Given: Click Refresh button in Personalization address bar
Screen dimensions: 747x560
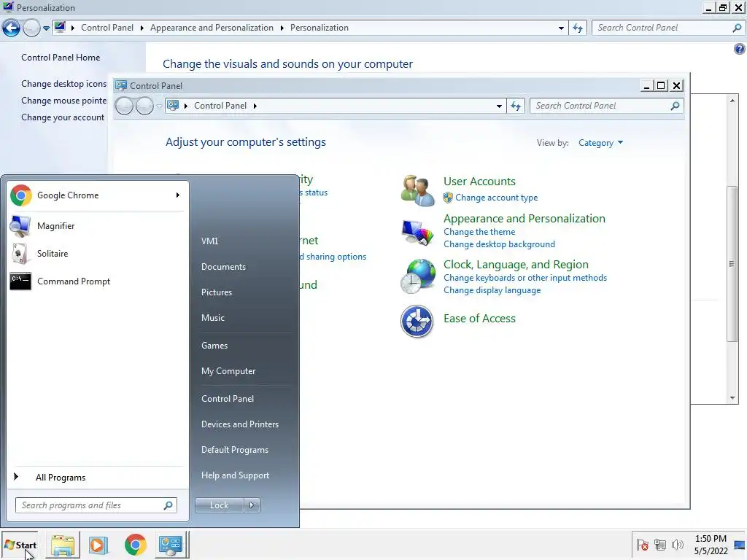Looking at the screenshot, I should click(x=578, y=28).
